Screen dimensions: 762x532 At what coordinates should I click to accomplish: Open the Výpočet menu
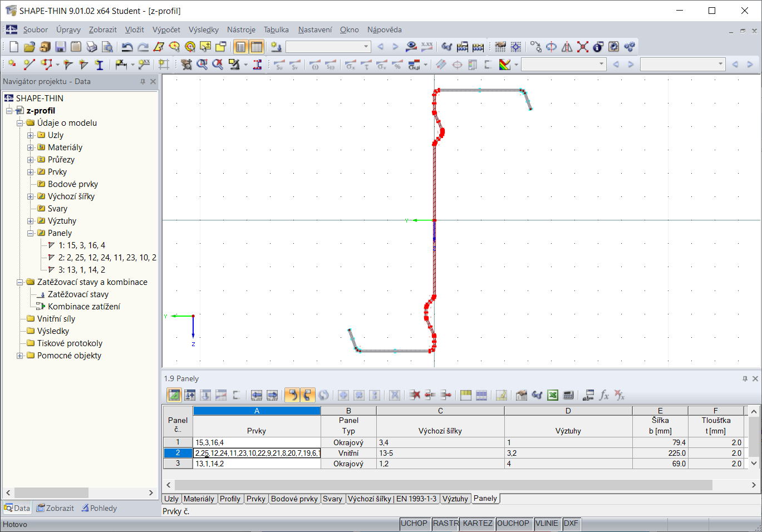tap(166, 30)
